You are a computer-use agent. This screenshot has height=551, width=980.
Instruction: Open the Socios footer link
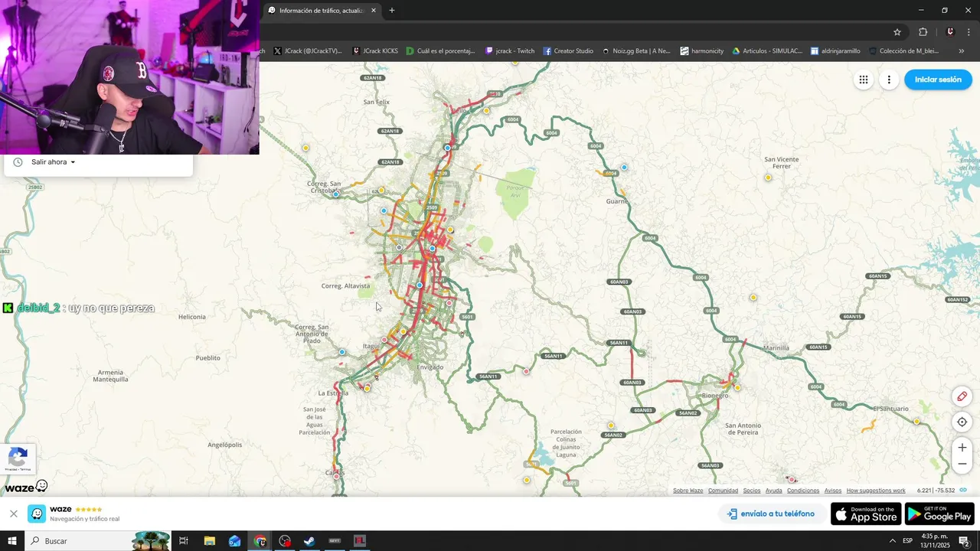click(752, 491)
